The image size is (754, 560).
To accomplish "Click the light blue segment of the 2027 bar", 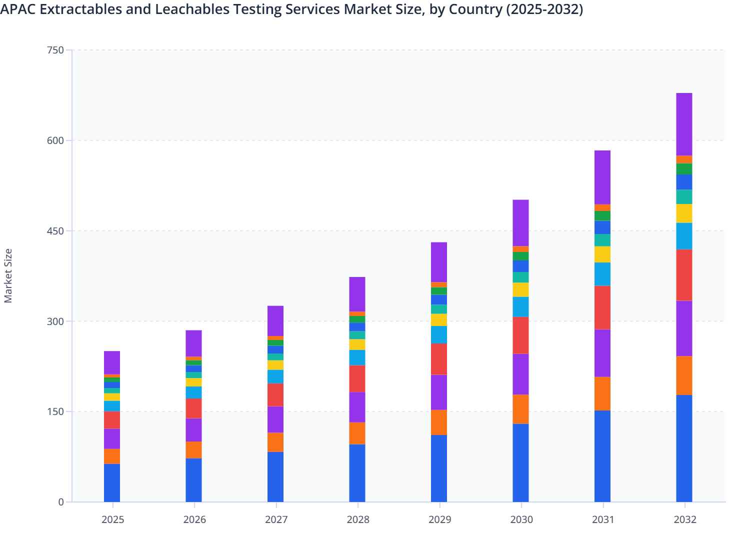I will click(x=276, y=376).
